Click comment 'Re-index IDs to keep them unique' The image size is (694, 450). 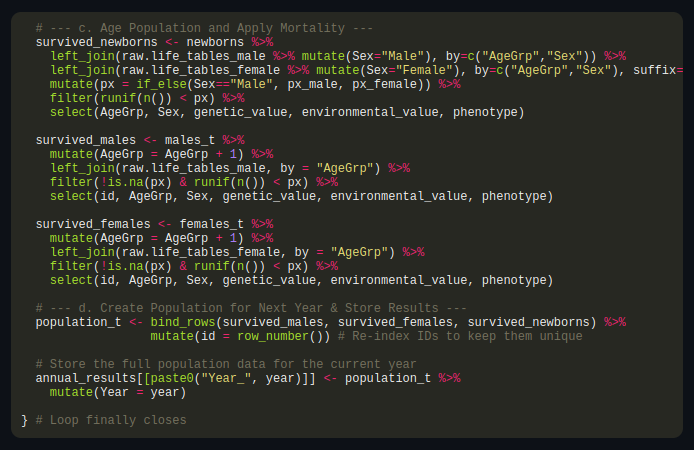point(467,337)
